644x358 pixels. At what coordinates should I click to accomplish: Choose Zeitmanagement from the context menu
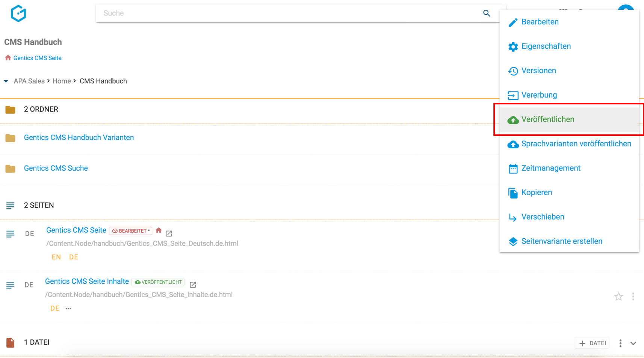569,168
